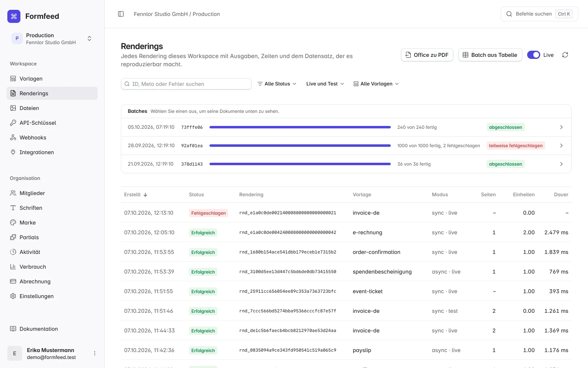Open Dateien in sidebar
The height and width of the screenshot is (368, 588).
[52, 108]
